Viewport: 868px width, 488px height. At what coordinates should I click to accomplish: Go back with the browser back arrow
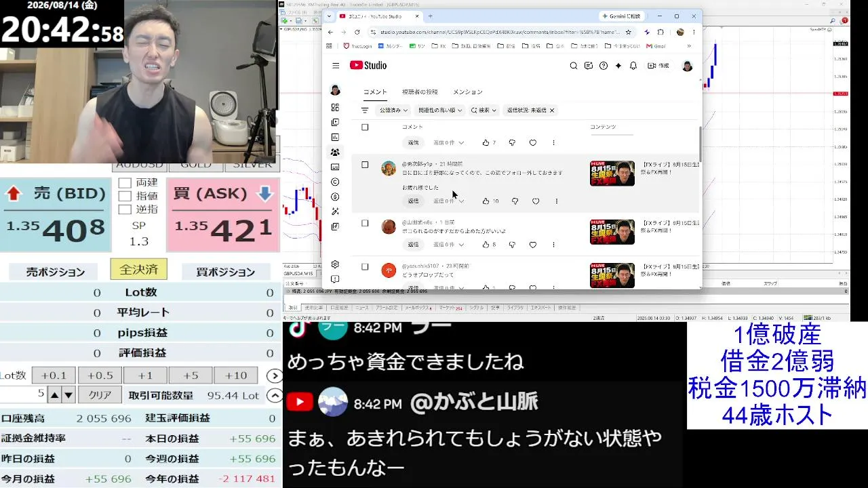point(330,32)
